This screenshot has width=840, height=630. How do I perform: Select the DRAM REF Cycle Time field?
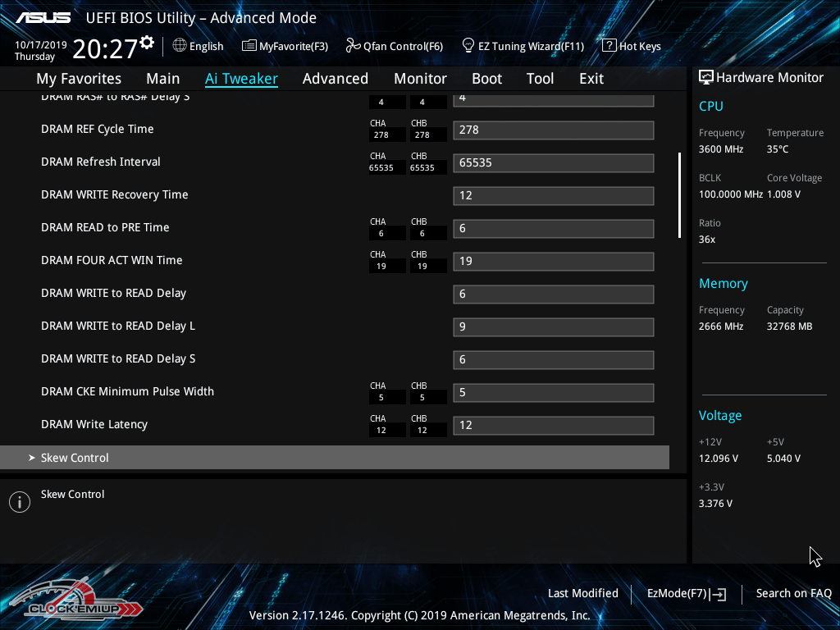pos(553,130)
